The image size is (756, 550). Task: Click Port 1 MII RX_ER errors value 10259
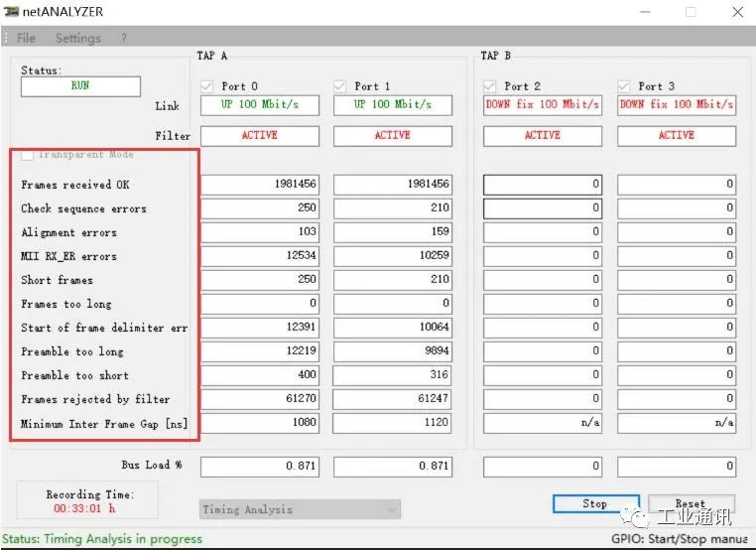393,256
